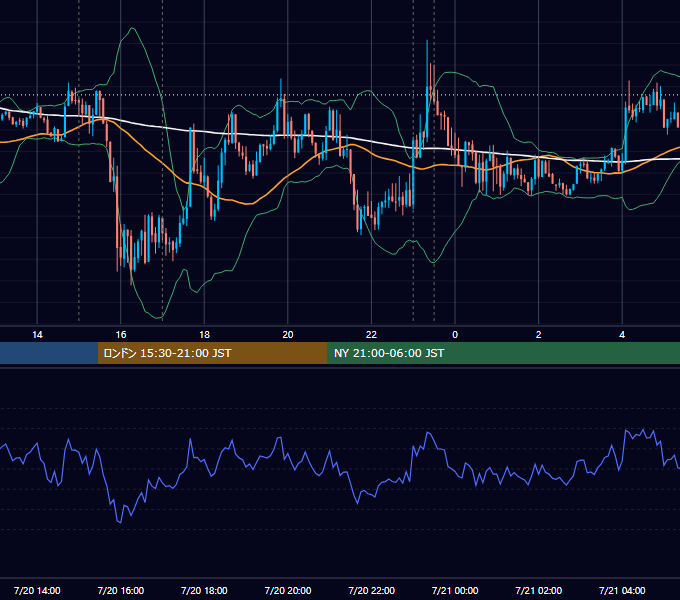This screenshot has width=680, height=600.
Task: Click the "14" hour label on price chart axis
Action: click(37, 335)
